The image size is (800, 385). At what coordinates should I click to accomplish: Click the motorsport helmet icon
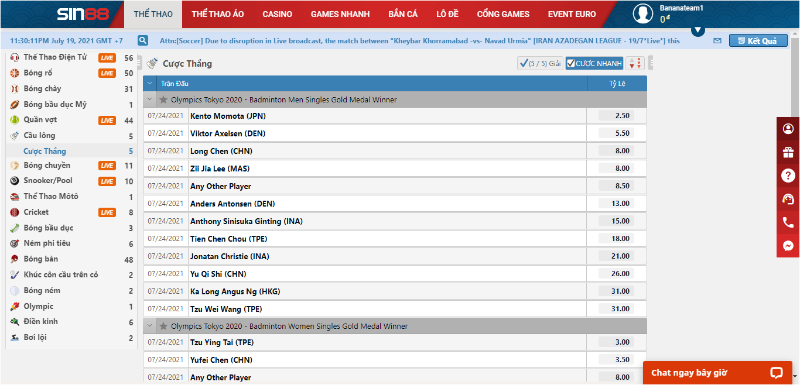coord(15,197)
